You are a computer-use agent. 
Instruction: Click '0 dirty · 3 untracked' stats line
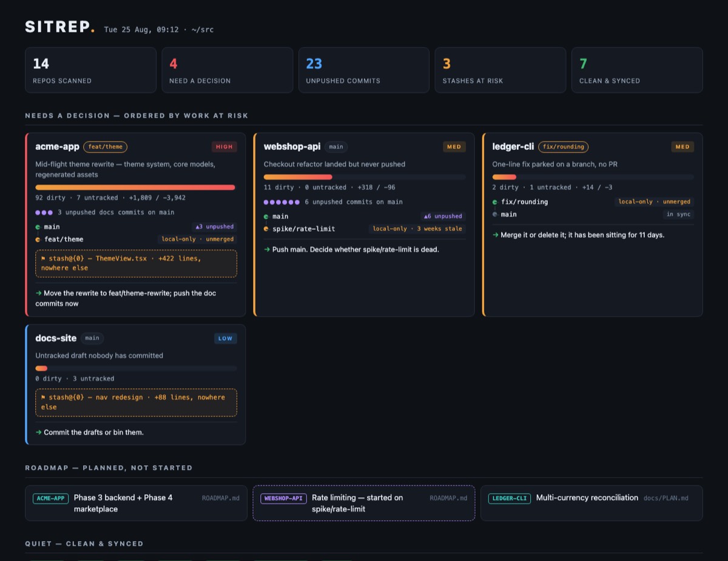point(75,378)
